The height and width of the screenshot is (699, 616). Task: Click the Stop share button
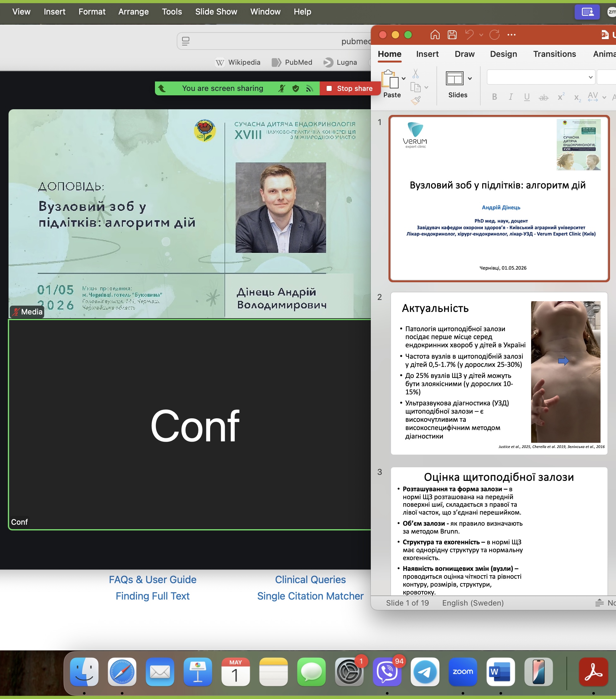pos(350,89)
